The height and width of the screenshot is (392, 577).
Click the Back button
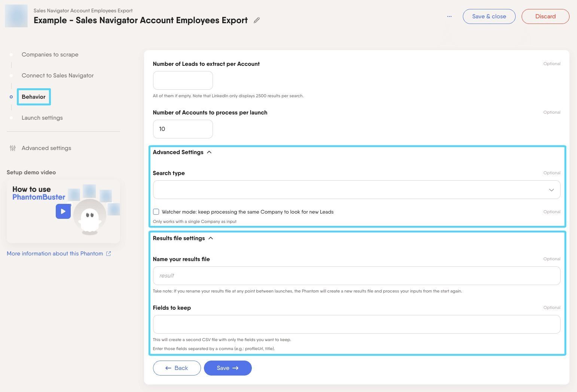point(177,368)
